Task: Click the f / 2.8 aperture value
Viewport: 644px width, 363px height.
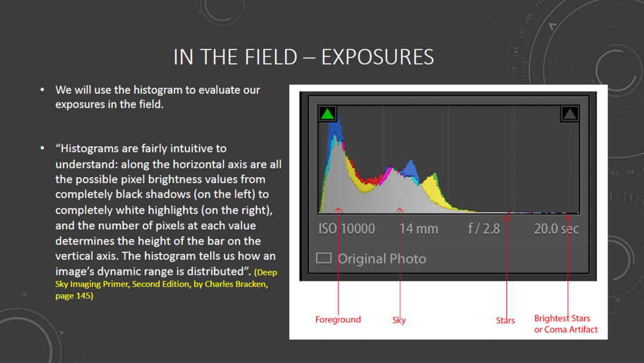Action: point(484,229)
